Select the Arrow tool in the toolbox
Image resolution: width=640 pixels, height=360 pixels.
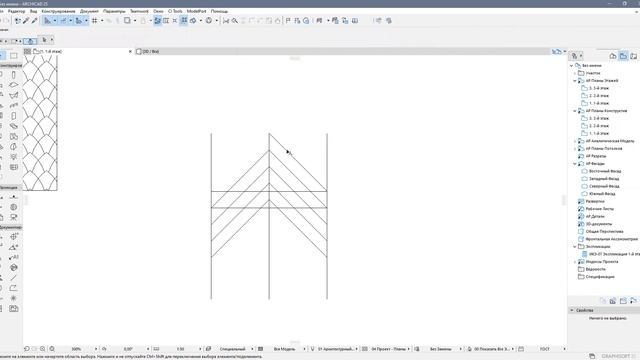click(2, 56)
